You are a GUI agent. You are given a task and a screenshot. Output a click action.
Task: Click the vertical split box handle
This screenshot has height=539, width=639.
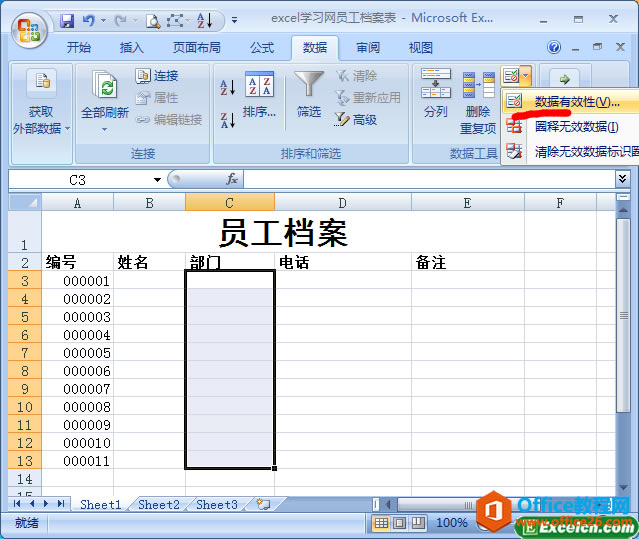[x=623, y=197]
